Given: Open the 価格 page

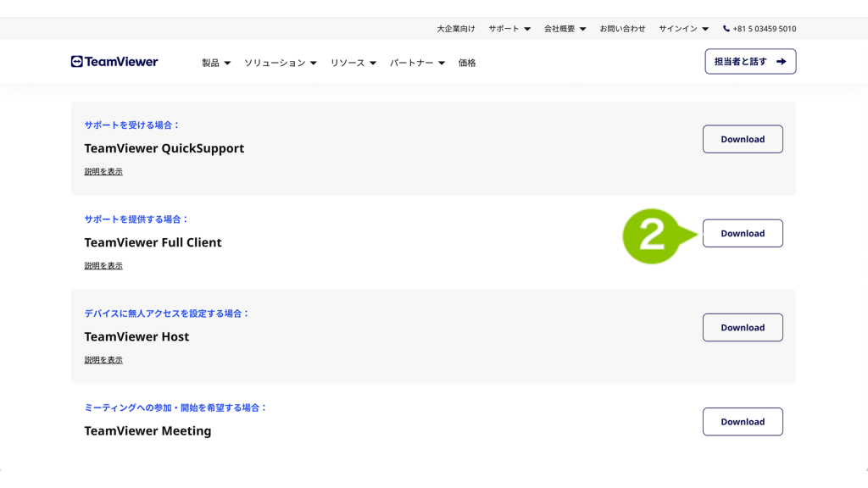Looking at the screenshot, I should pos(467,63).
